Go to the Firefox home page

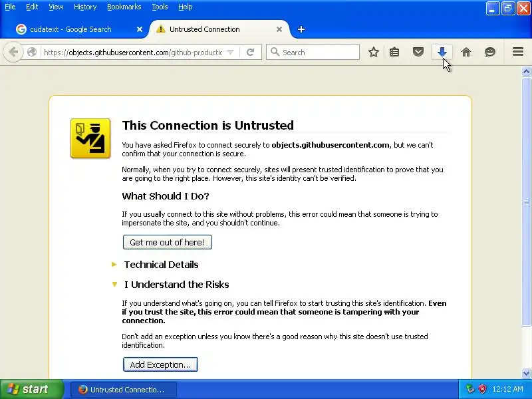pos(466,53)
